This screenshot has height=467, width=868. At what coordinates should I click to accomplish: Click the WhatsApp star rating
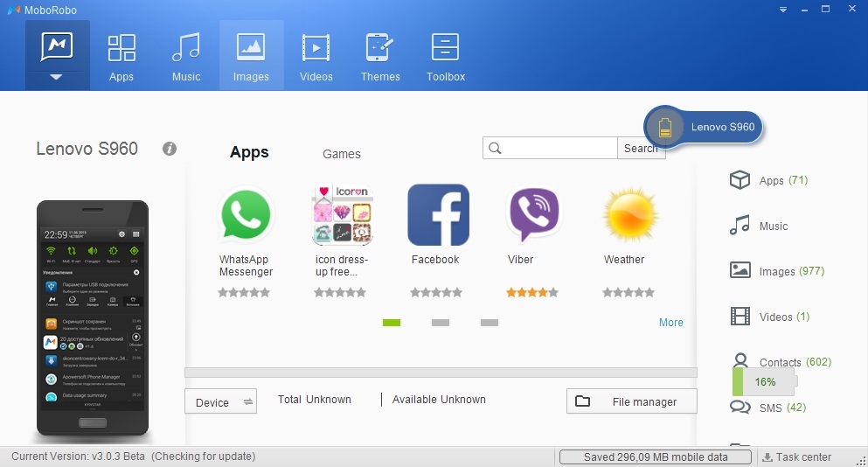(244, 292)
